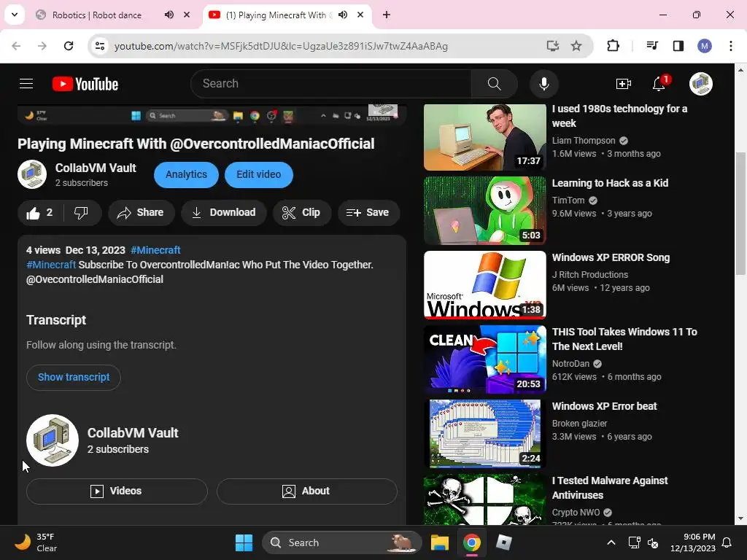Save video to a playlist
The height and width of the screenshot is (560, 747).
[x=368, y=213]
